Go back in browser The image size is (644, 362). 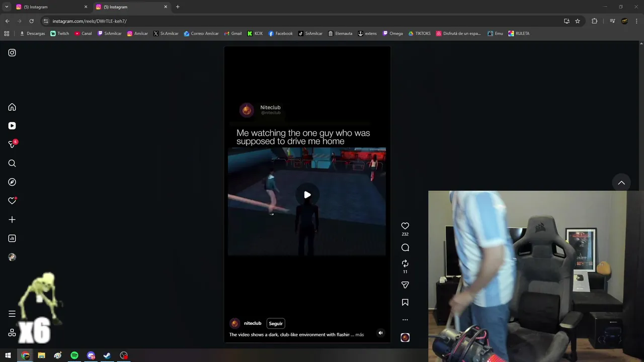pyautogui.click(x=7, y=21)
